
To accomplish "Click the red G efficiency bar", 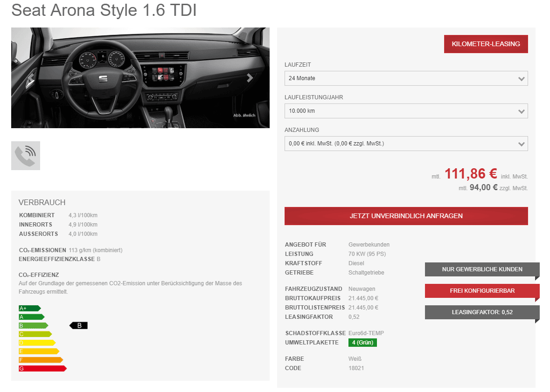I will 43,369.
